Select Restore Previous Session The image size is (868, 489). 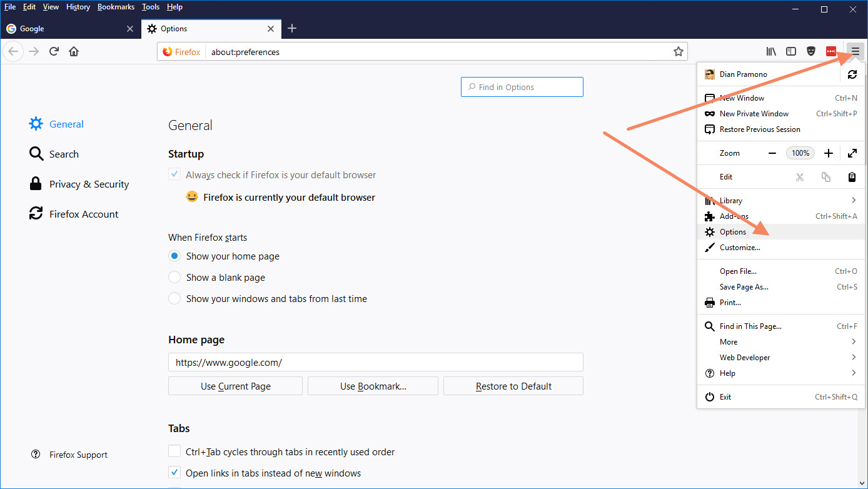tap(781, 129)
